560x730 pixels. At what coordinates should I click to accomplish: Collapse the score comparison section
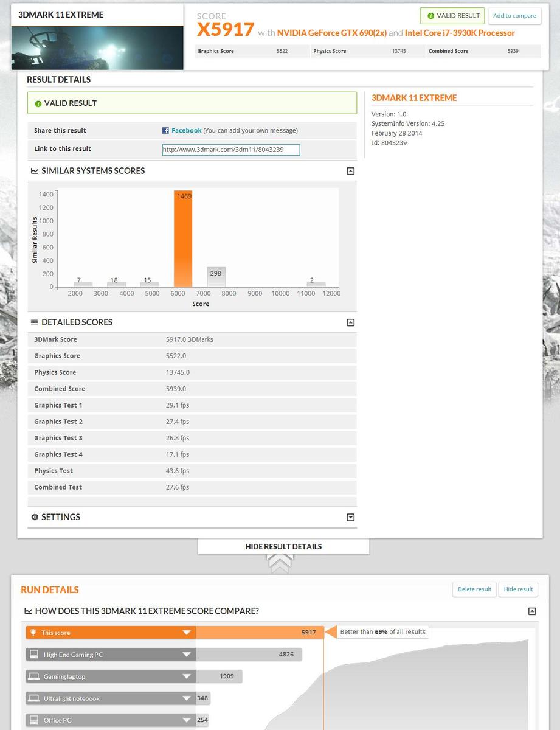coord(532,611)
